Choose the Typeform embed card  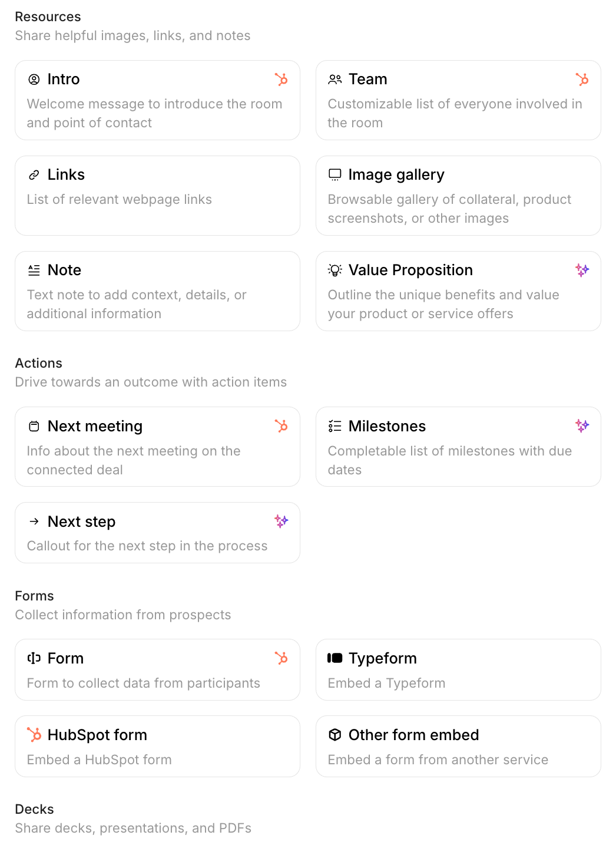(458, 670)
